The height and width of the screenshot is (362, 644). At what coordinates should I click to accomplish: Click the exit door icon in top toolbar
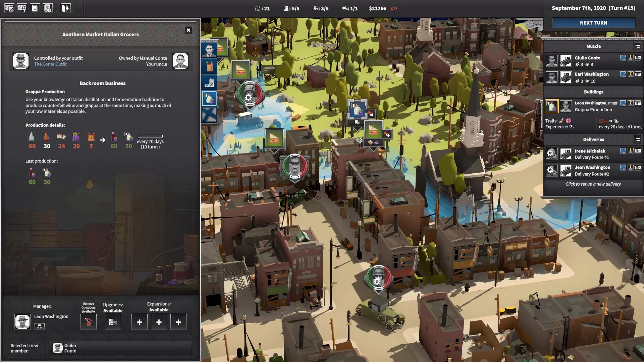[66, 8]
